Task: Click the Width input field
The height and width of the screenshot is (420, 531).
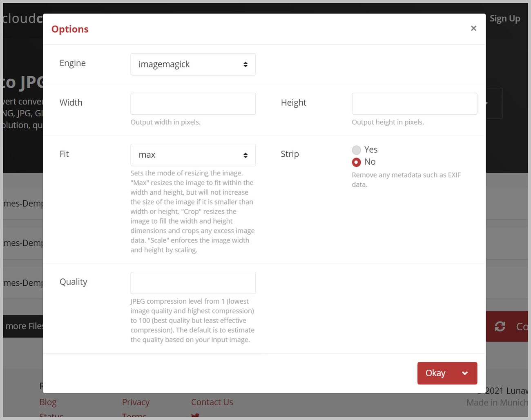Action: pyautogui.click(x=193, y=103)
